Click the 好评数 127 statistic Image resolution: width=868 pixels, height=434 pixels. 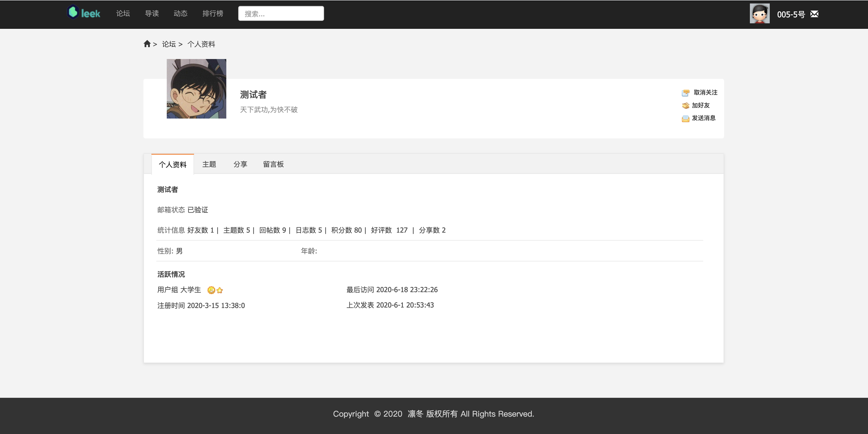pos(389,230)
